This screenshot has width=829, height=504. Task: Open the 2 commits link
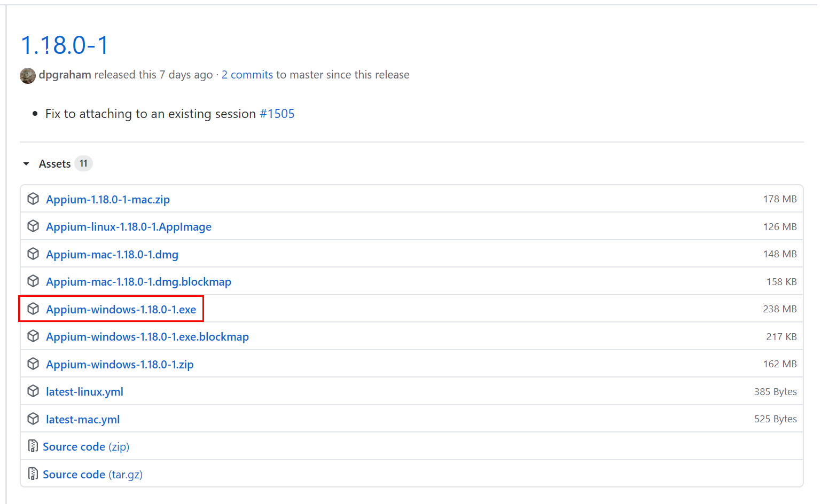[247, 75]
